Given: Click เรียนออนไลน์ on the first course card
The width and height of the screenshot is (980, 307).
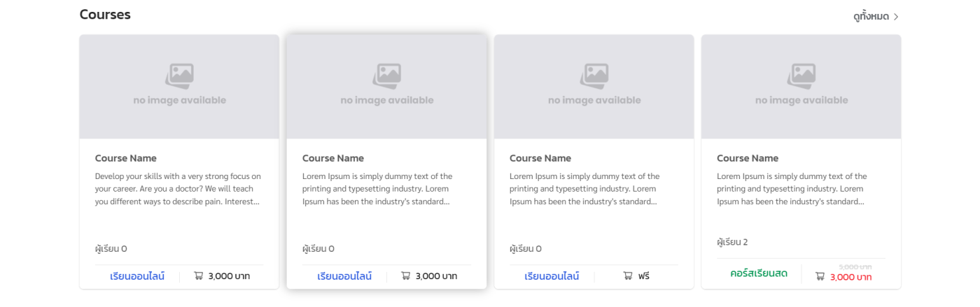Looking at the screenshot, I should click(x=137, y=276).
